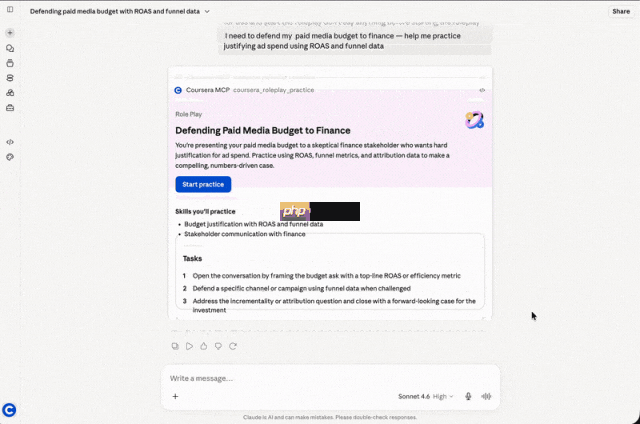640x424 pixels.
Task: Click the Role Play illustration icon
Action: point(475,120)
